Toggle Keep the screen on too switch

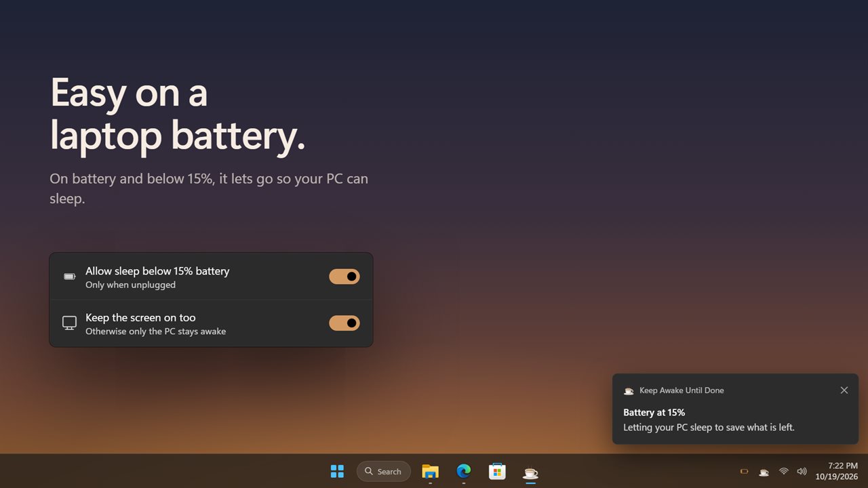coord(344,323)
